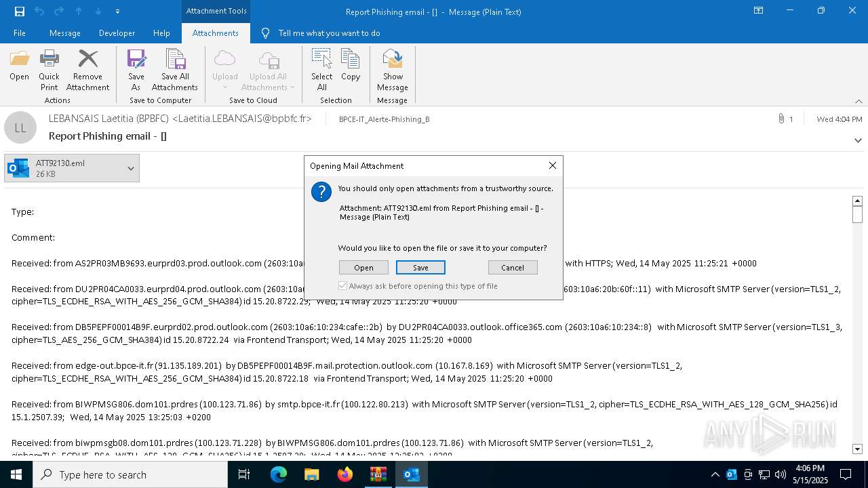
Task: Open Microsoft Edge from taskbar
Action: 279,474
